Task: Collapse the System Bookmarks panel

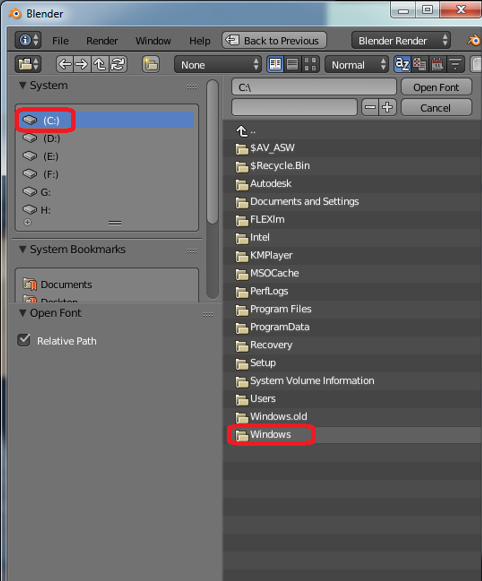Action: pos(23,249)
